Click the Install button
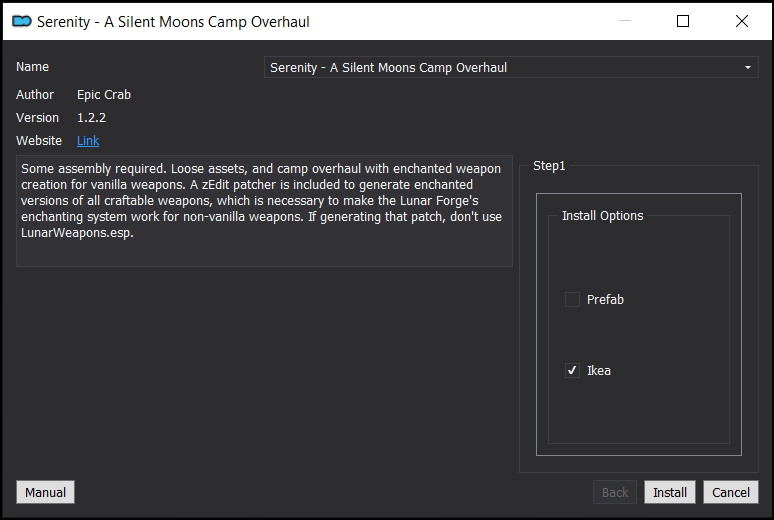This screenshot has width=774, height=520. tap(670, 492)
